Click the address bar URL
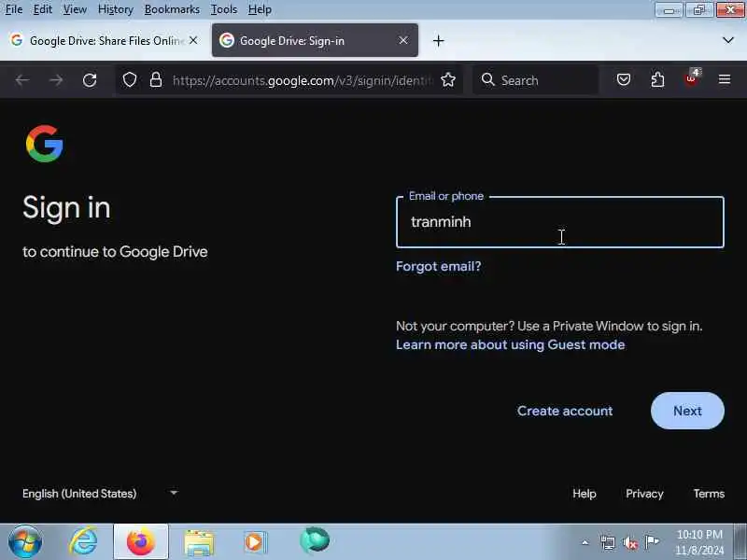 click(x=303, y=80)
